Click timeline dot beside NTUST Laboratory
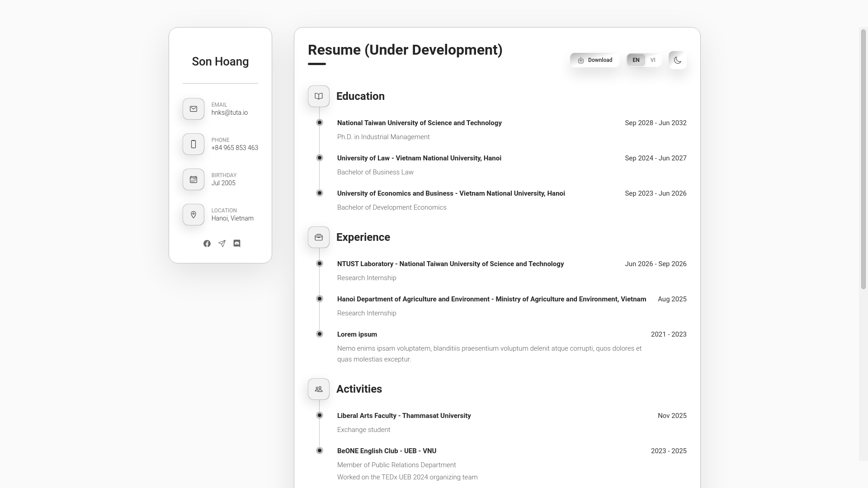The width and height of the screenshot is (868, 488). coord(320,263)
